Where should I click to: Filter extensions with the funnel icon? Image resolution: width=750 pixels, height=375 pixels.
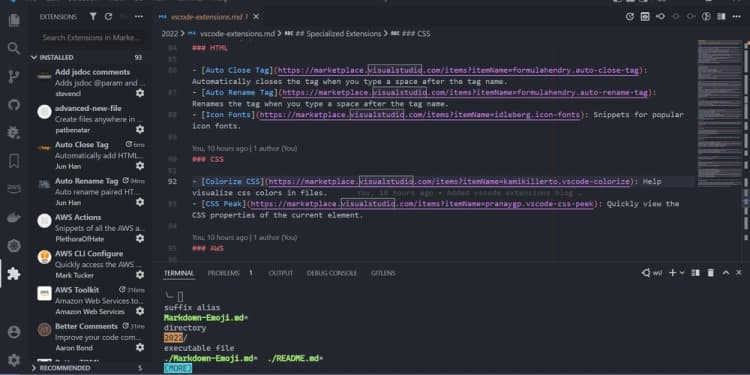(x=93, y=17)
